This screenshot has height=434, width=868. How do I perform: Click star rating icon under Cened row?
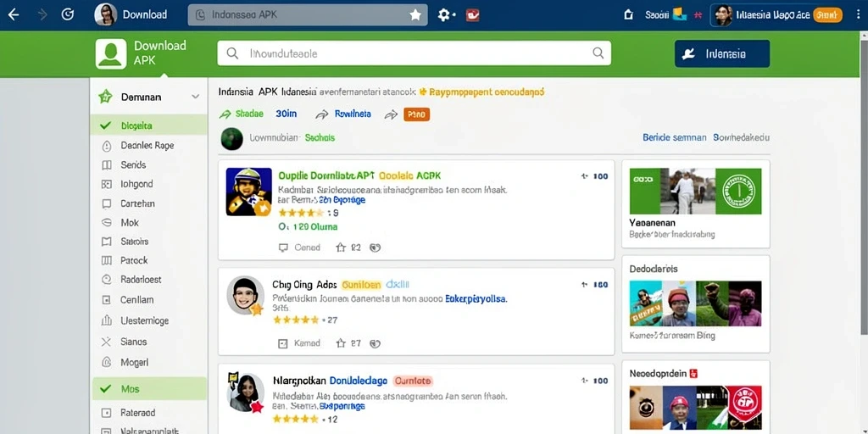[x=341, y=248]
